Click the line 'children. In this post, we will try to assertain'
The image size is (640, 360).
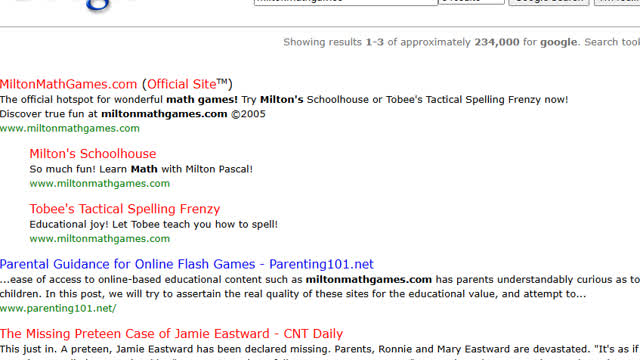[x=293, y=294]
